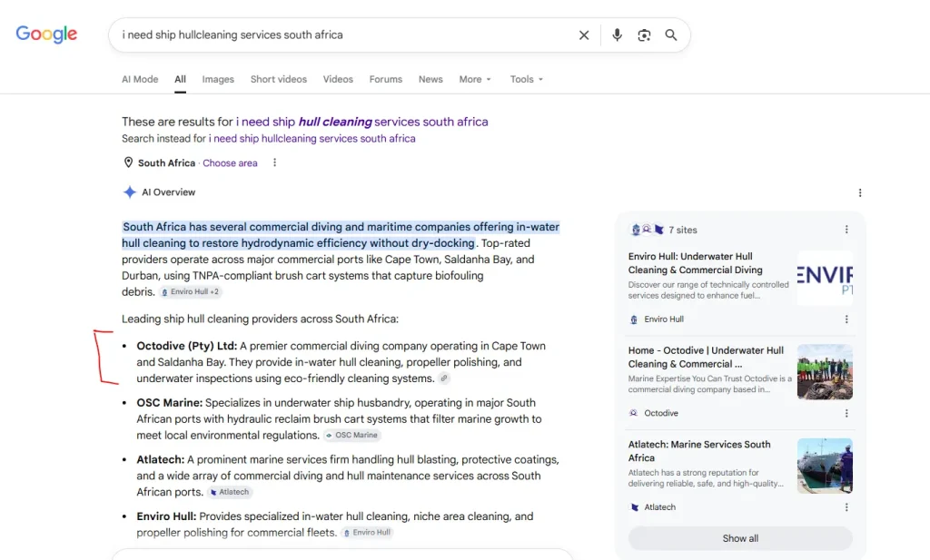Switch to the AI Mode tab
The width and height of the screenshot is (930, 560).
140,79
